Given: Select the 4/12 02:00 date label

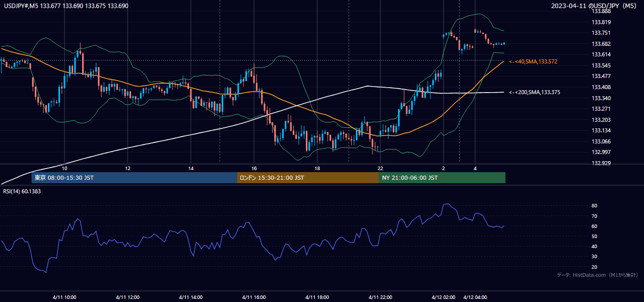Looking at the screenshot, I should [x=443, y=297].
